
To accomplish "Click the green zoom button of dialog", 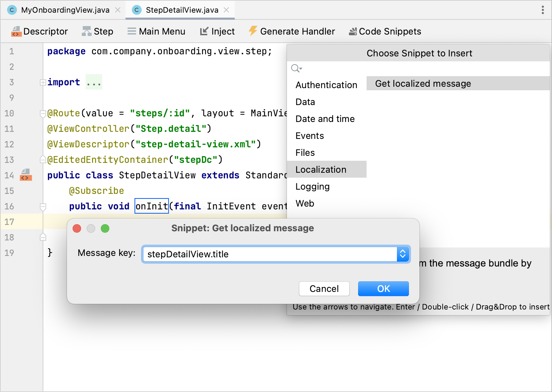I will [105, 228].
